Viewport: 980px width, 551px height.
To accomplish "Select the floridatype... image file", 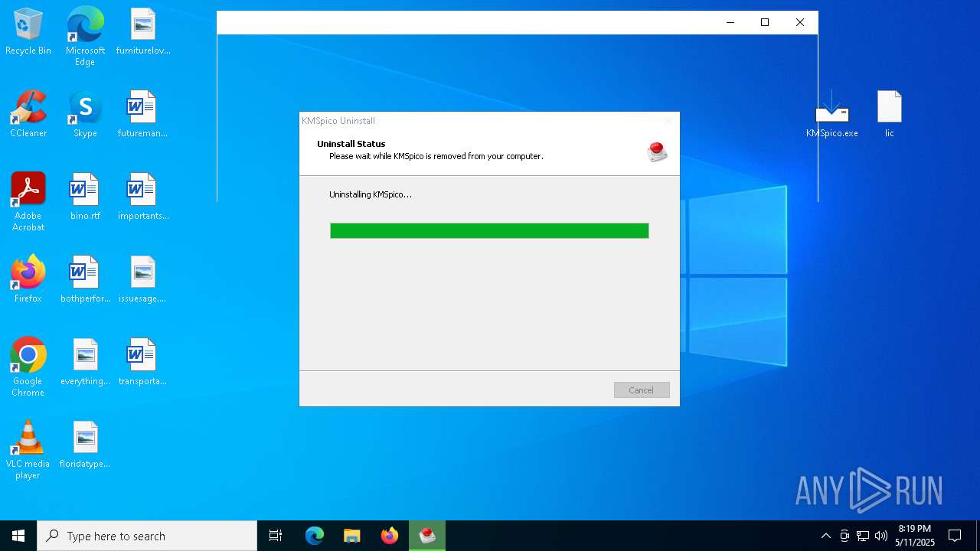I will tap(85, 445).
